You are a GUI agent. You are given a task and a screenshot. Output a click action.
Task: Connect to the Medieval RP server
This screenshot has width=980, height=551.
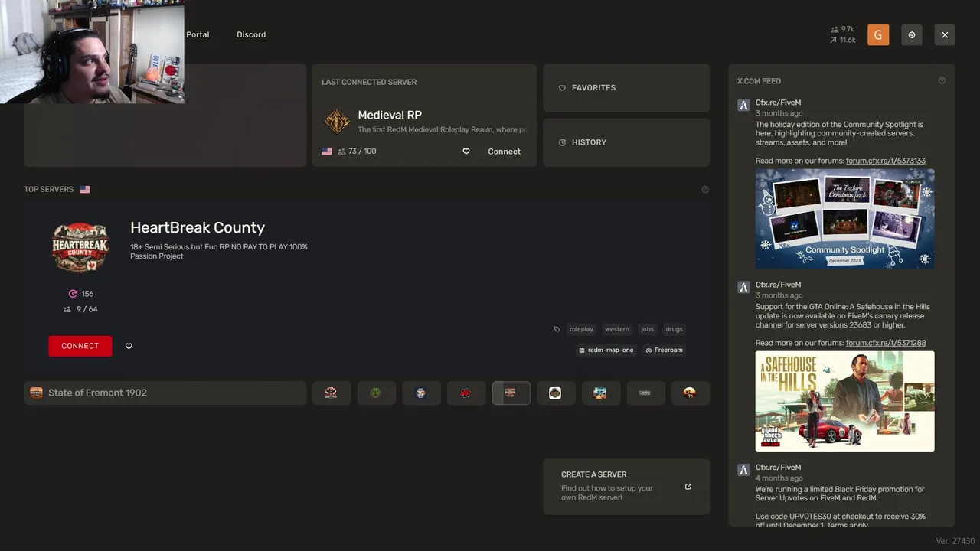point(504,152)
